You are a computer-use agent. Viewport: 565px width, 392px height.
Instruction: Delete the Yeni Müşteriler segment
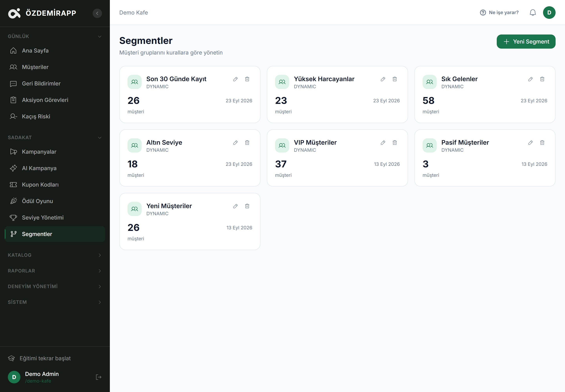point(247,206)
